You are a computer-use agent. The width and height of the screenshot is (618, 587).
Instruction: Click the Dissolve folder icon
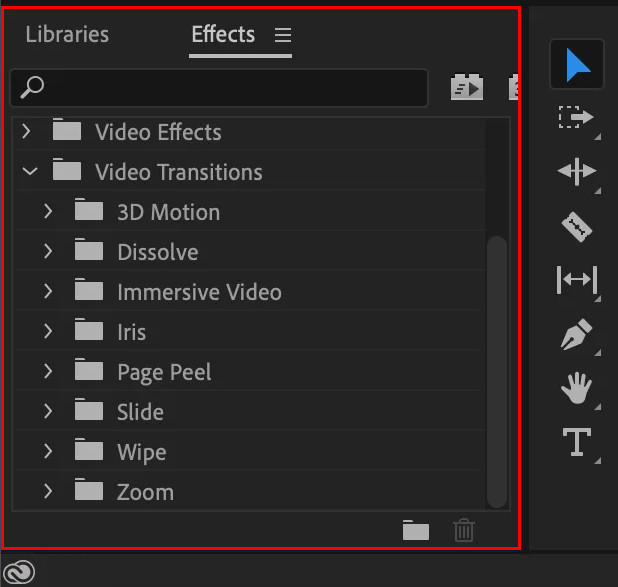[89, 249]
